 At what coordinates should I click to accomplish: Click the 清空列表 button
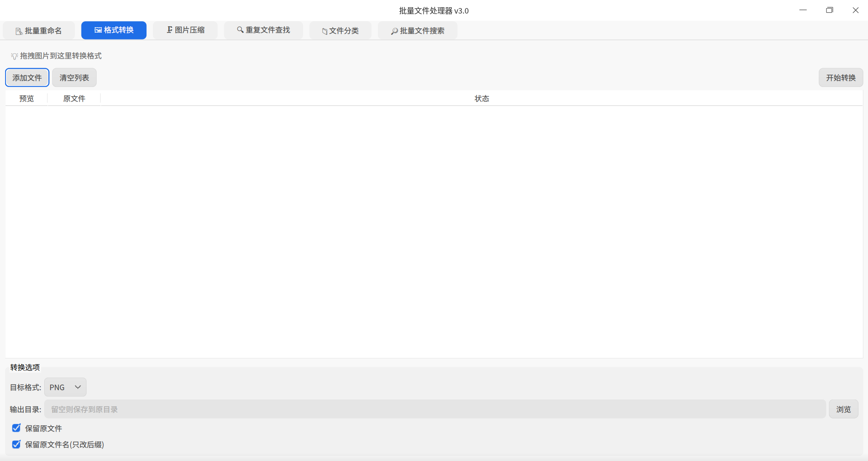pos(74,78)
